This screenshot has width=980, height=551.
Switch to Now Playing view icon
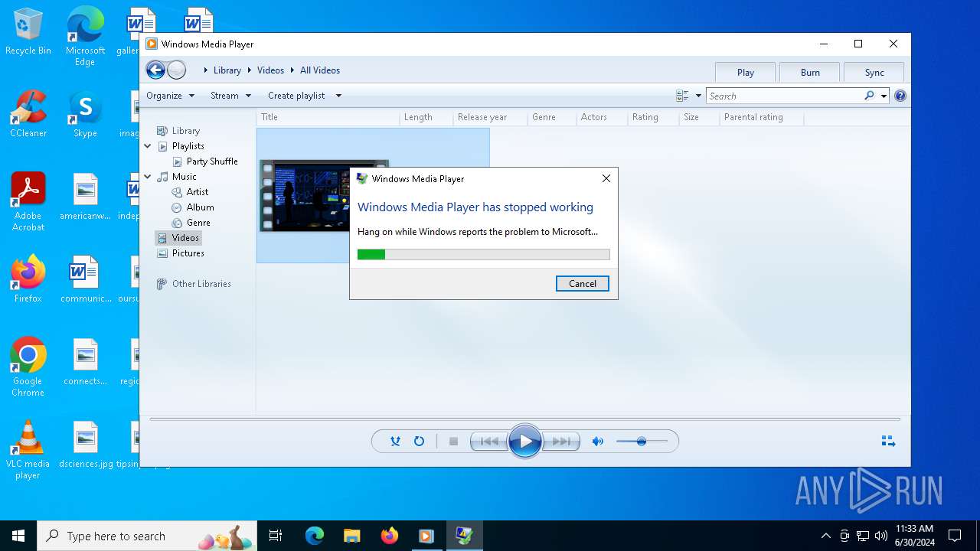coord(888,442)
